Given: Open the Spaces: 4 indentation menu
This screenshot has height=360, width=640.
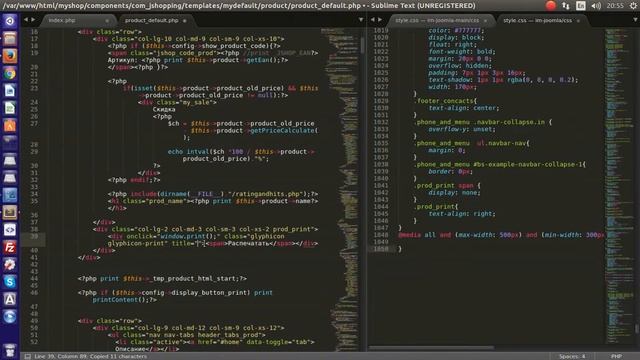Looking at the screenshot, I should (x=572, y=356).
